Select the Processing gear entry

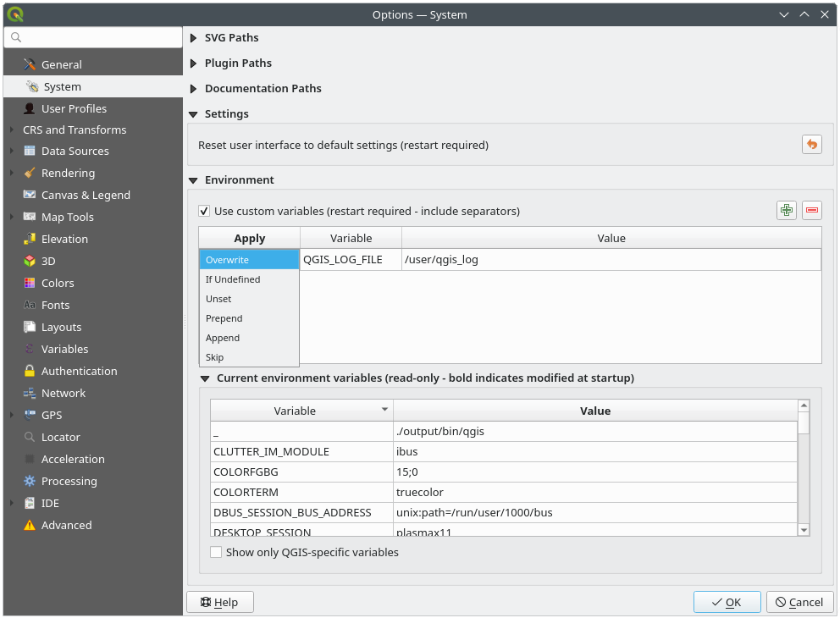point(69,481)
